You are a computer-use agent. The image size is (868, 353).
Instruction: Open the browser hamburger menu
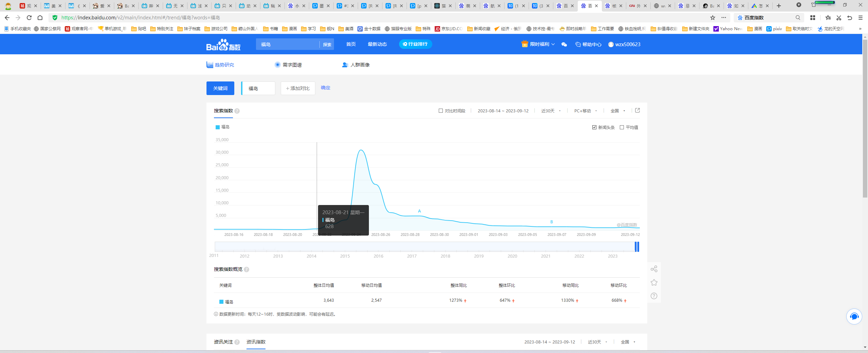(x=861, y=18)
